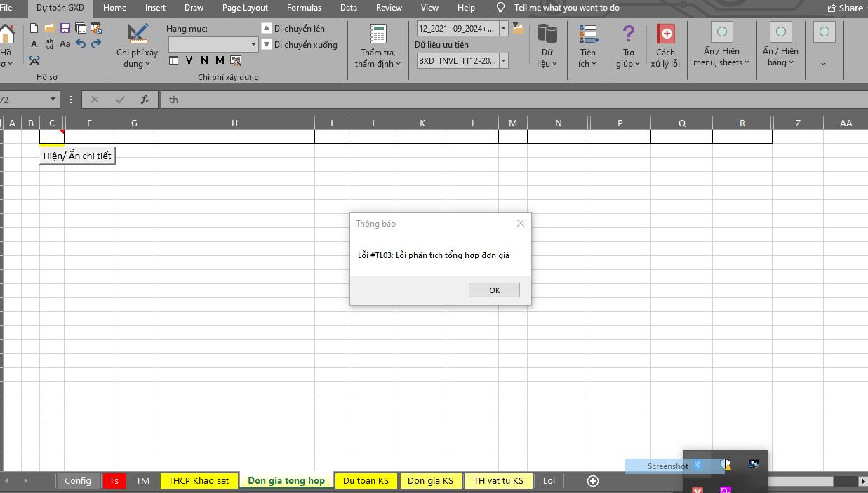Screen dimensions: 868x493
Task: Click the purple save icon
Action: (65, 29)
